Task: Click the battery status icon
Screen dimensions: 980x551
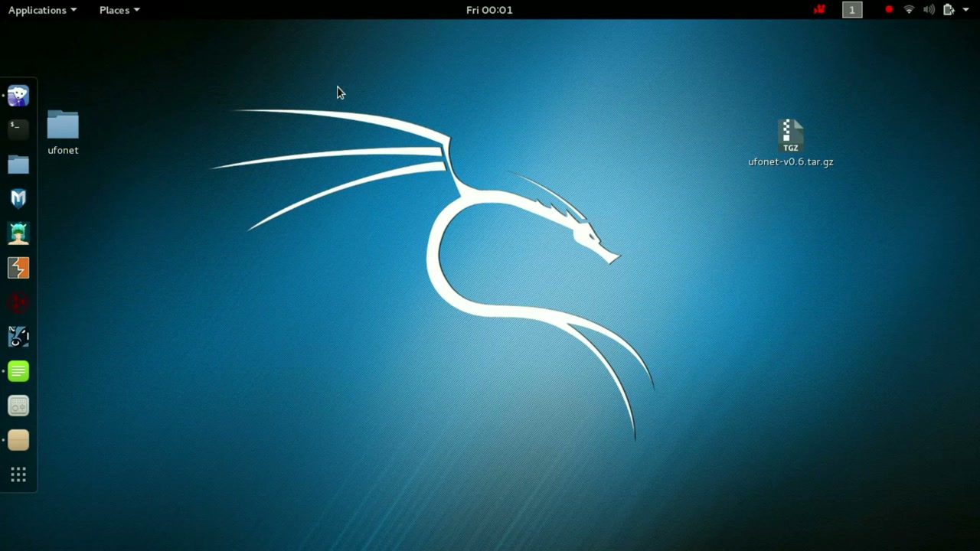Action: click(x=949, y=10)
